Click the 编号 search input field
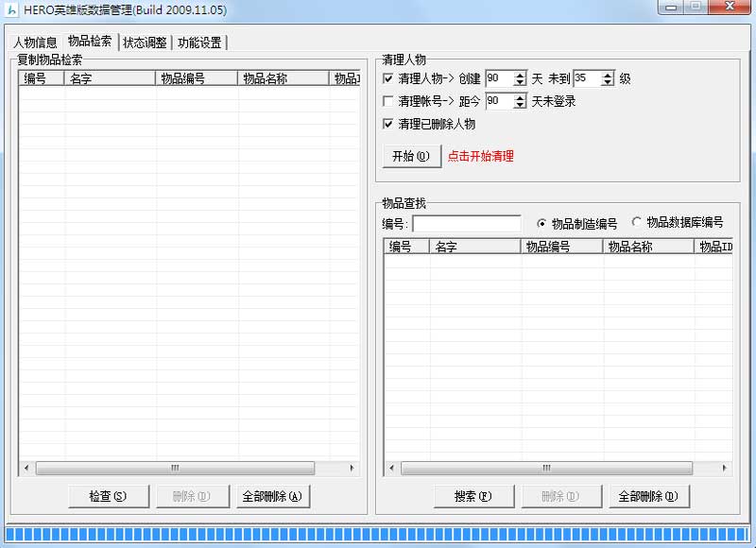Viewport: 756px width, 548px height. [x=466, y=224]
